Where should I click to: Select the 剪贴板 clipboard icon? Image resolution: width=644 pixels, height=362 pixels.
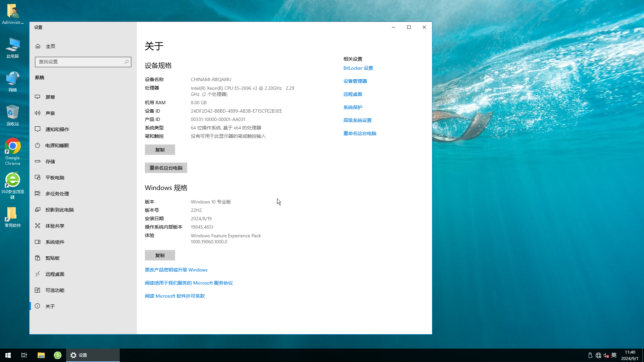coord(38,258)
